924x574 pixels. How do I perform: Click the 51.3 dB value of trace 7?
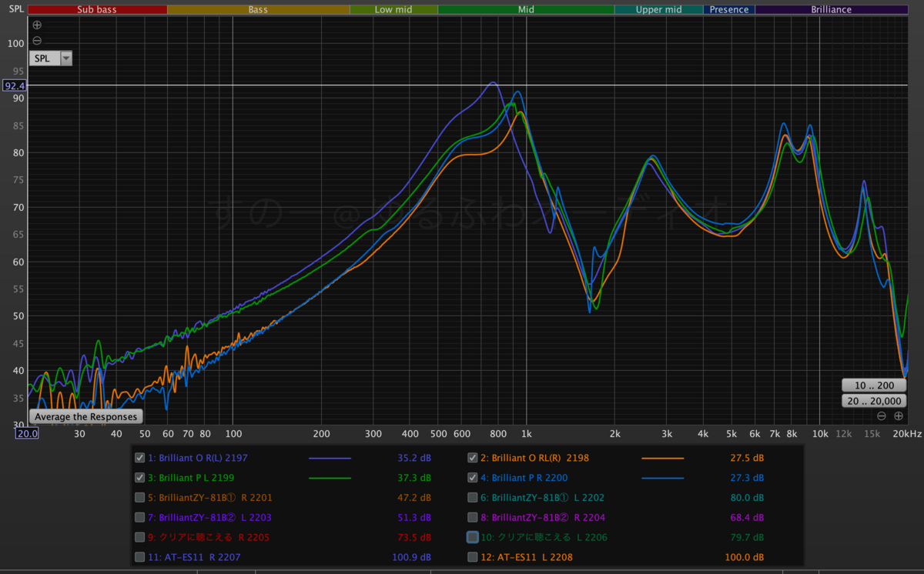(414, 518)
